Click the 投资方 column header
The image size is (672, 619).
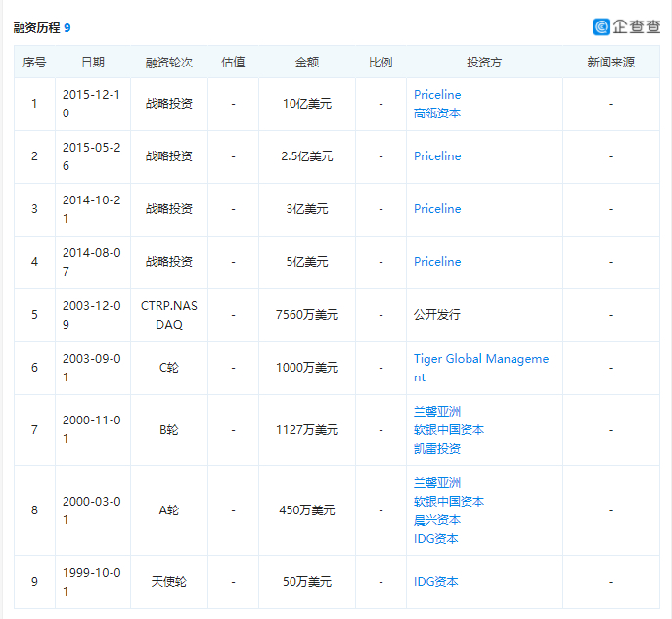484,63
